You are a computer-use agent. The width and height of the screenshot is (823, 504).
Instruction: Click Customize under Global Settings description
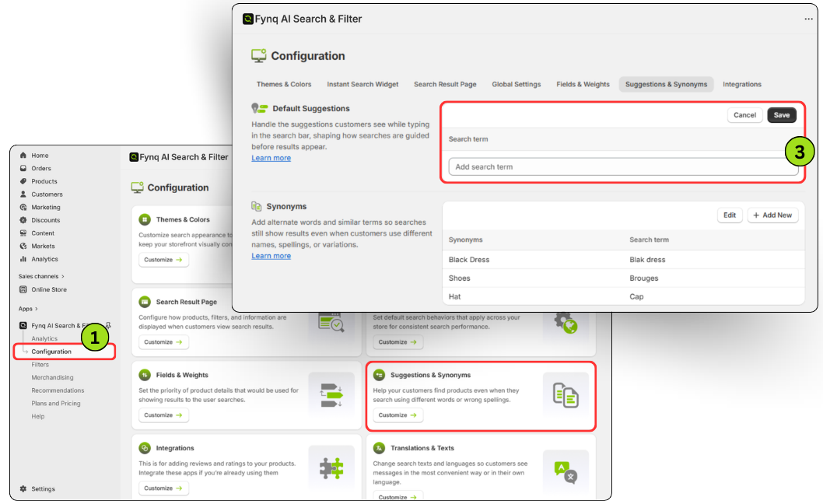(397, 341)
